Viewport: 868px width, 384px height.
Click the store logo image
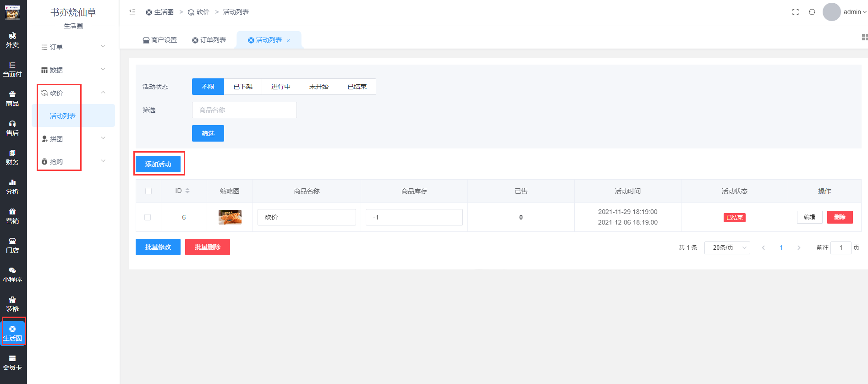click(x=12, y=12)
